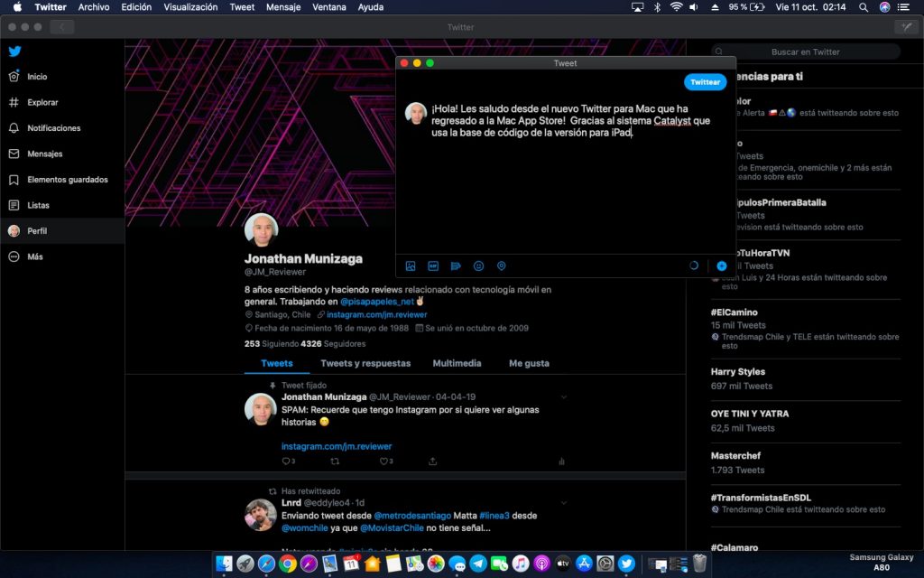Open Notificaciones in the left sidebar
This screenshot has height=578, width=924.
[x=53, y=128]
